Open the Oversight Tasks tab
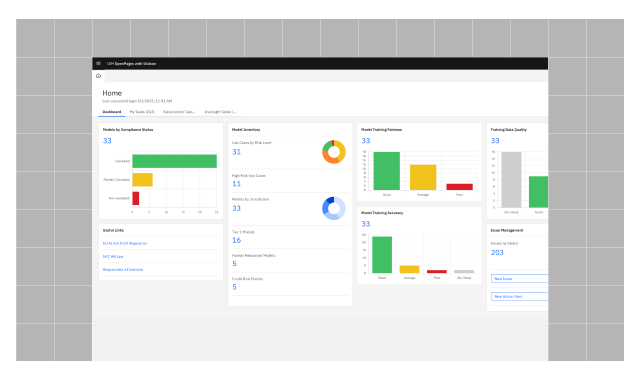The height and width of the screenshot is (380, 640). click(220, 112)
